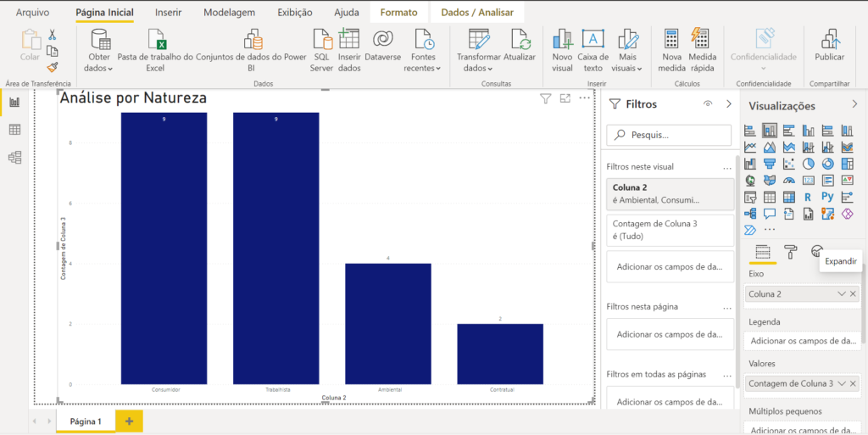
Task: Click the Pesquisar box in Filtros pane
Action: tap(669, 135)
